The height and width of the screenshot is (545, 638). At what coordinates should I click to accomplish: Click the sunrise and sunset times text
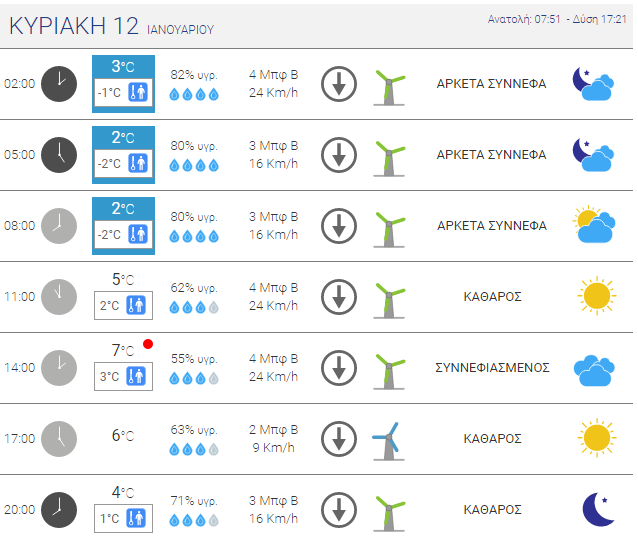click(557, 19)
